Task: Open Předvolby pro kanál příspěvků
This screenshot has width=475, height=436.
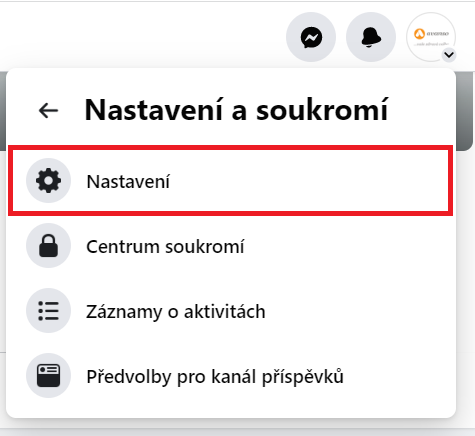Action: coord(215,377)
